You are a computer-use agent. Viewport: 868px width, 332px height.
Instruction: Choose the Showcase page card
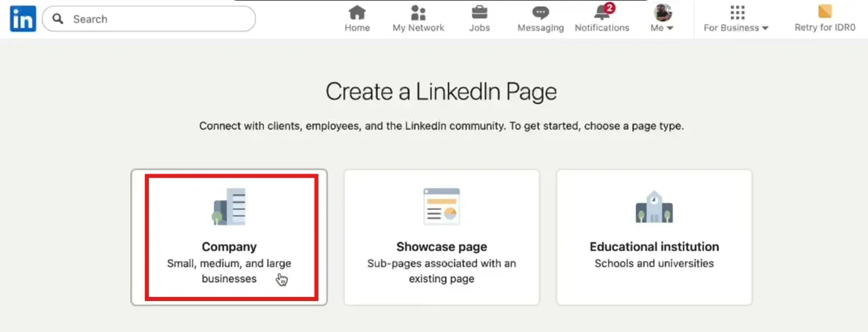[x=441, y=237]
